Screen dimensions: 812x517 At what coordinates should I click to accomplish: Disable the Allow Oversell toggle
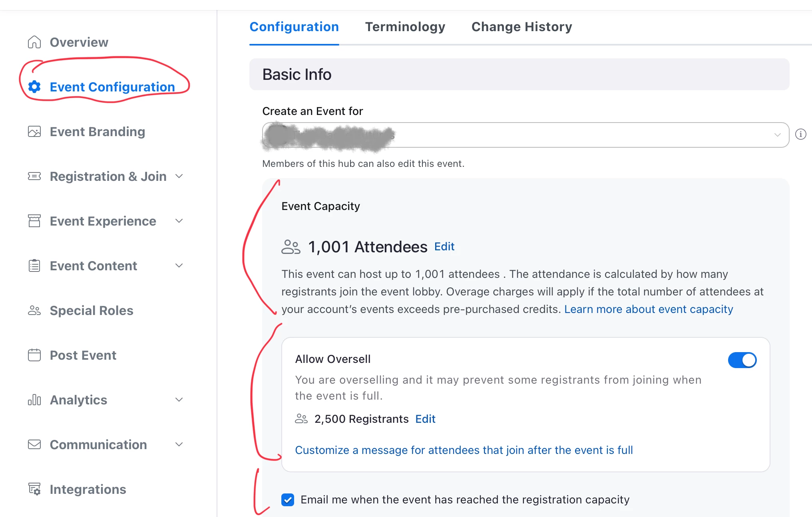click(742, 360)
